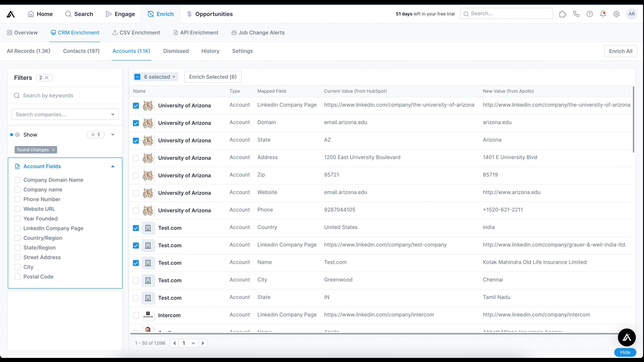This screenshot has width=644, height=362.
Task: Remove the found changes filter chip
Action: pyautogui.click(x=53, y=150)
